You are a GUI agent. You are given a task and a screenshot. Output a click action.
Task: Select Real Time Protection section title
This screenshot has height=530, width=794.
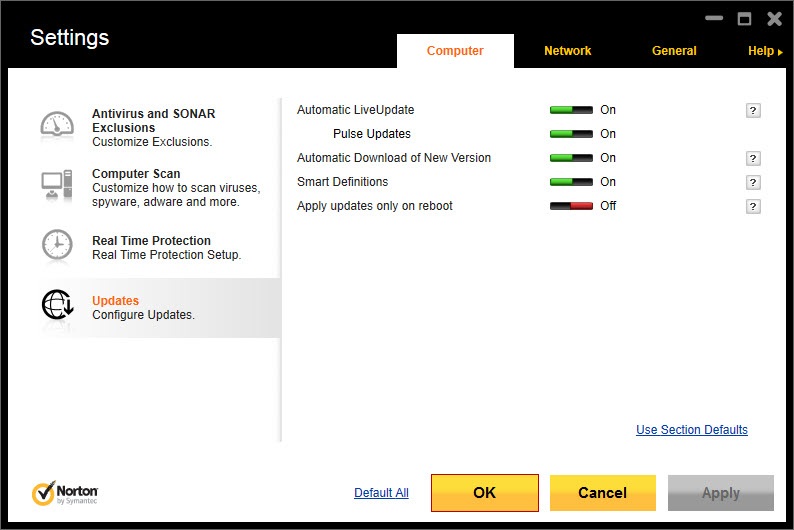[x=151, y=240]
